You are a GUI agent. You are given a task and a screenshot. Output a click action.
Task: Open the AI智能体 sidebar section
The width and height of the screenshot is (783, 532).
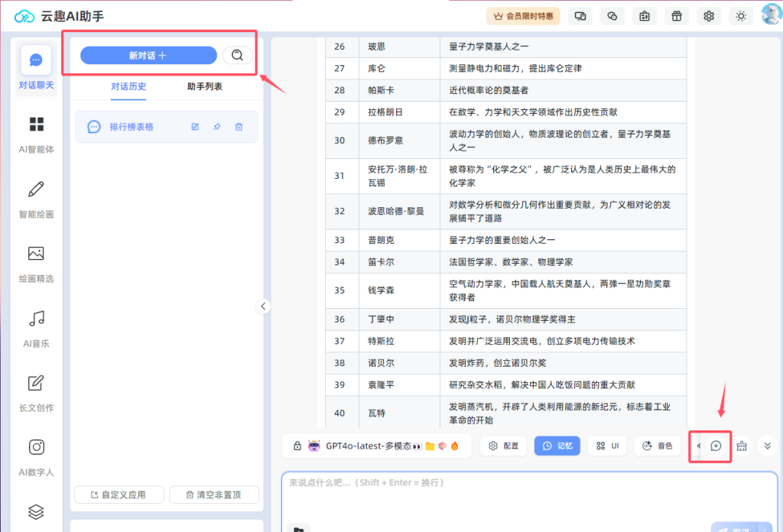[x=36, y=135]
